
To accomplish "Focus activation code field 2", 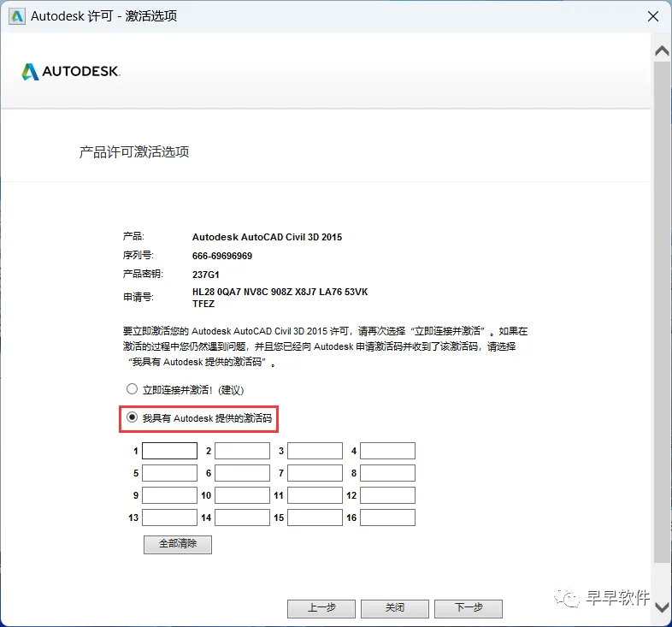I will pyautogui.click(x=242, y=451).
